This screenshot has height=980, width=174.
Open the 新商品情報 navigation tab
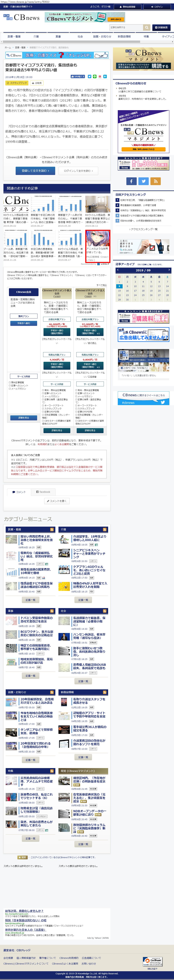(x=124, y=36)
